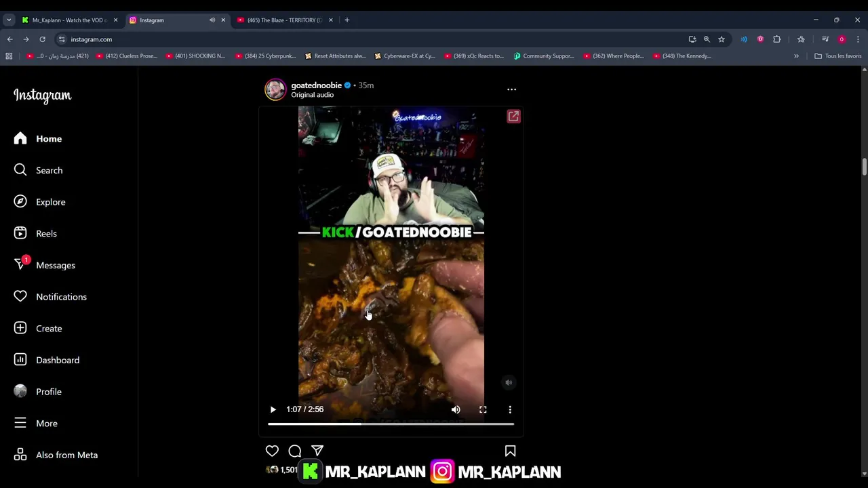Open Reset Attributes bookmark

coord(335,56)
